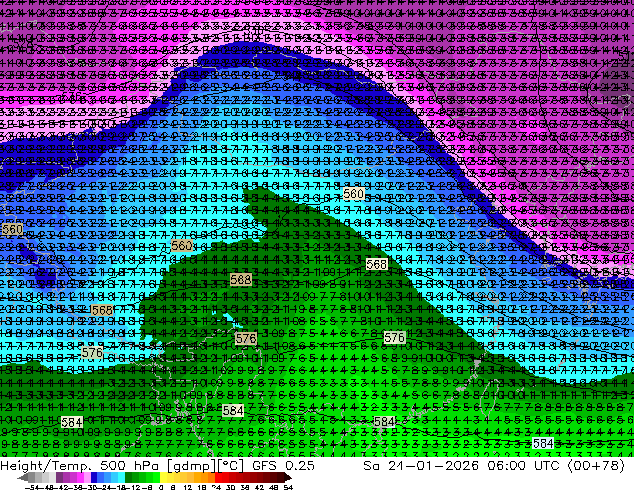634x490 pixels.
Task: Click the colorbar right dark-red arrow end
Action: 287,477
